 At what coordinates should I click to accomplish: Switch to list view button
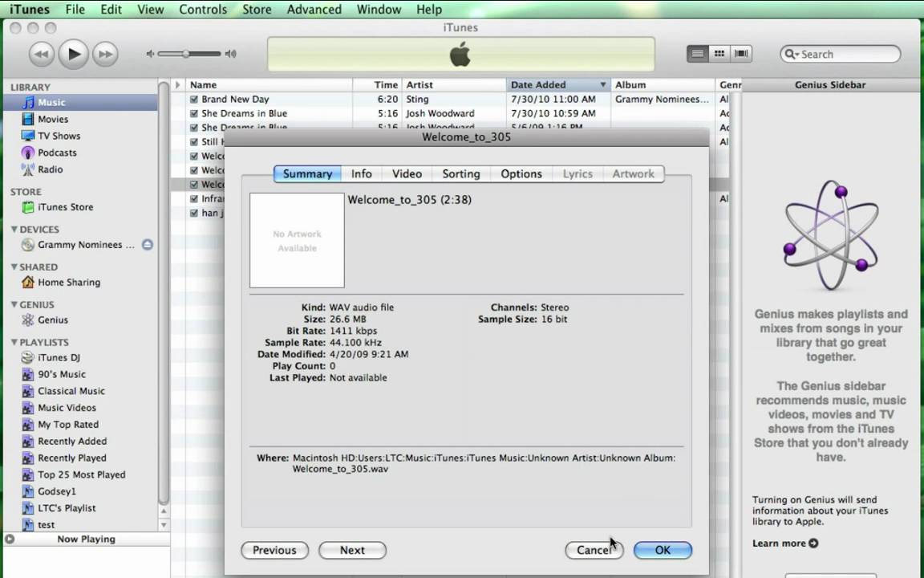pyautogui.click(x=697, y=54)
